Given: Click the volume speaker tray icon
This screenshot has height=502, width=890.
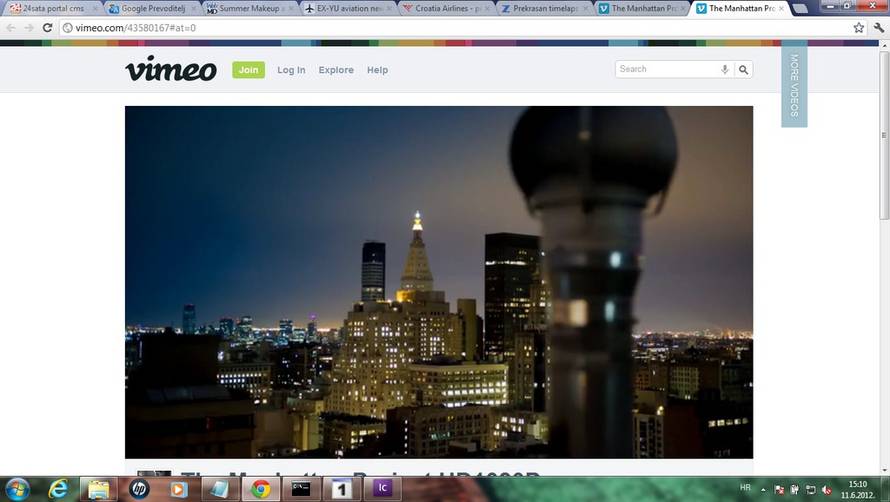Looking at the screenshot, I should [827, 490].
